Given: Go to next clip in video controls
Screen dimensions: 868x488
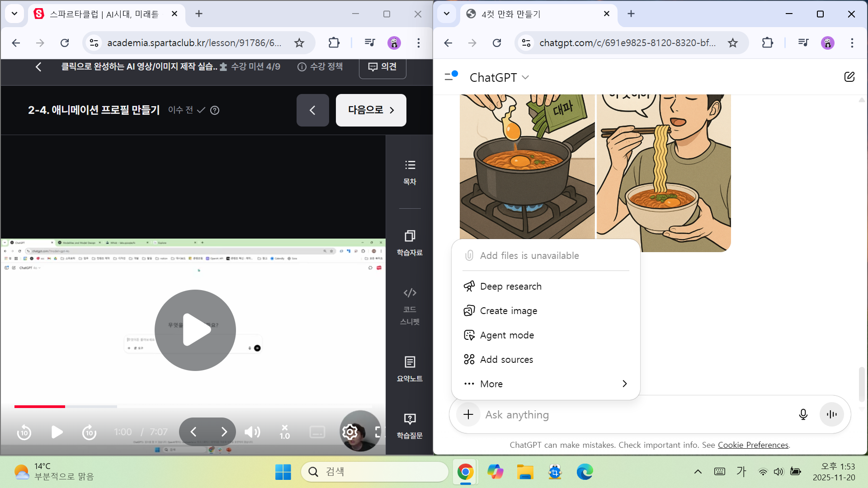Looking at the screenshot, I should 224,432.
